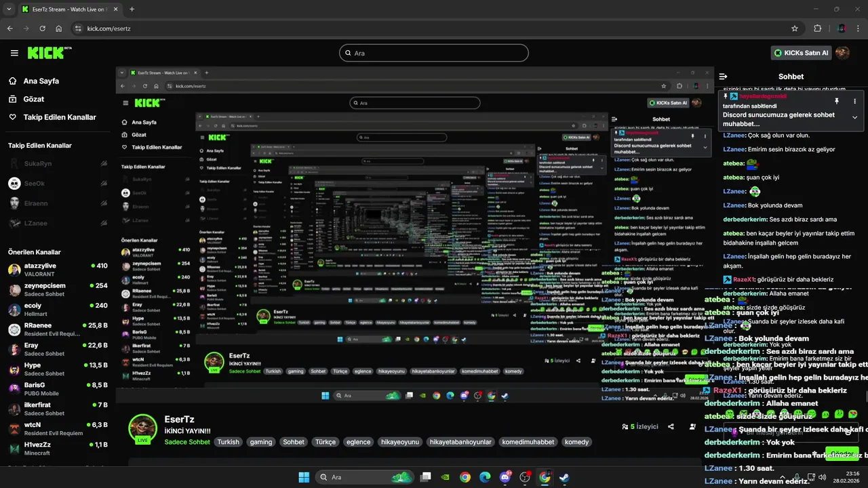Open Elraenn followed channel
The width and height of the screenshot is (868, 488).
point(57,203)
